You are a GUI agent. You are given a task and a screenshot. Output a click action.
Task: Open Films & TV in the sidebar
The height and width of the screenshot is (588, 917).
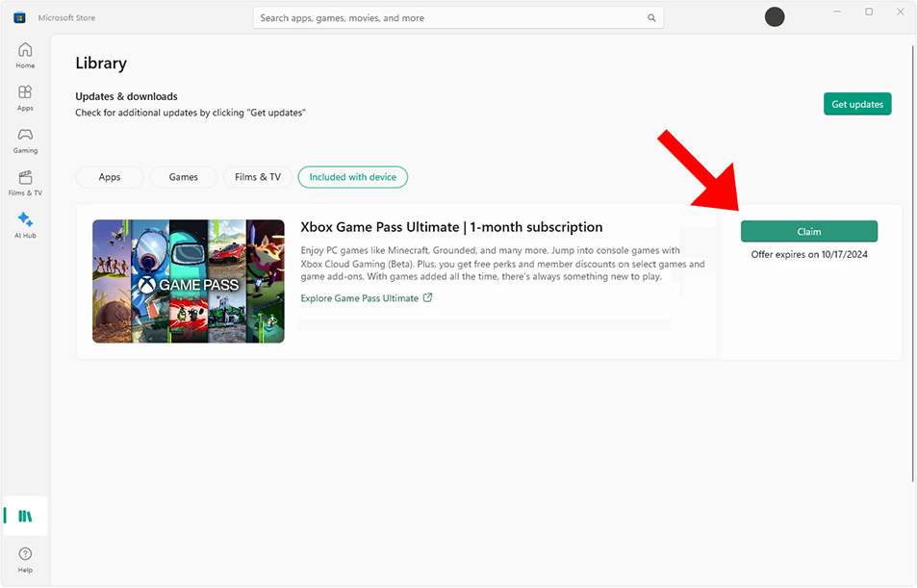(x=25, y=183)
